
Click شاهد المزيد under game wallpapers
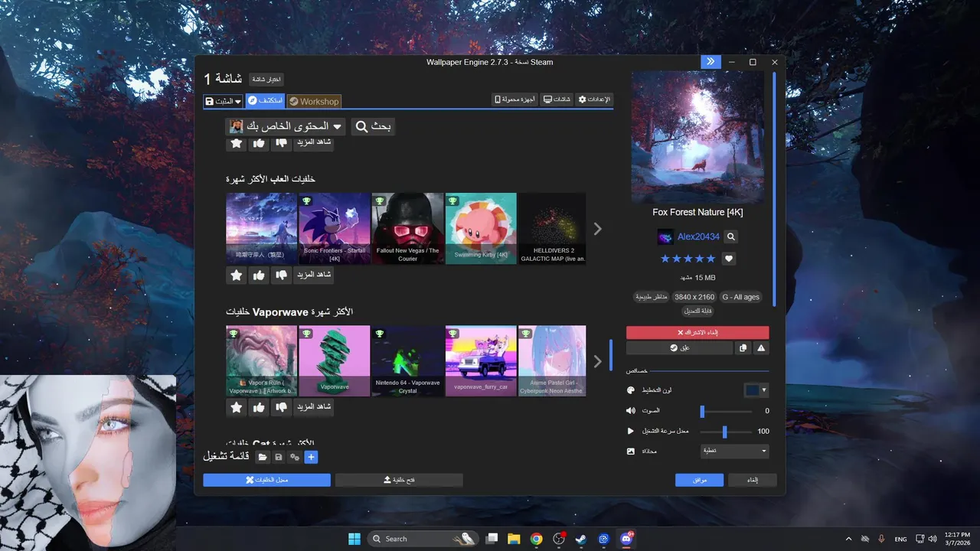[314, 275]
